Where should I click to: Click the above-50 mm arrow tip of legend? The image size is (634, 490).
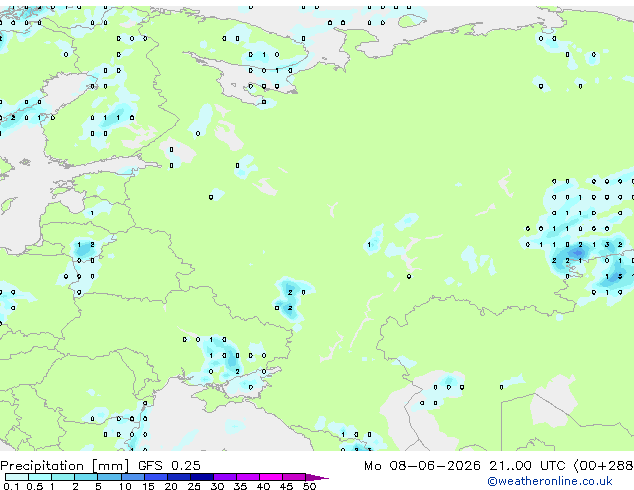(317, 477)
